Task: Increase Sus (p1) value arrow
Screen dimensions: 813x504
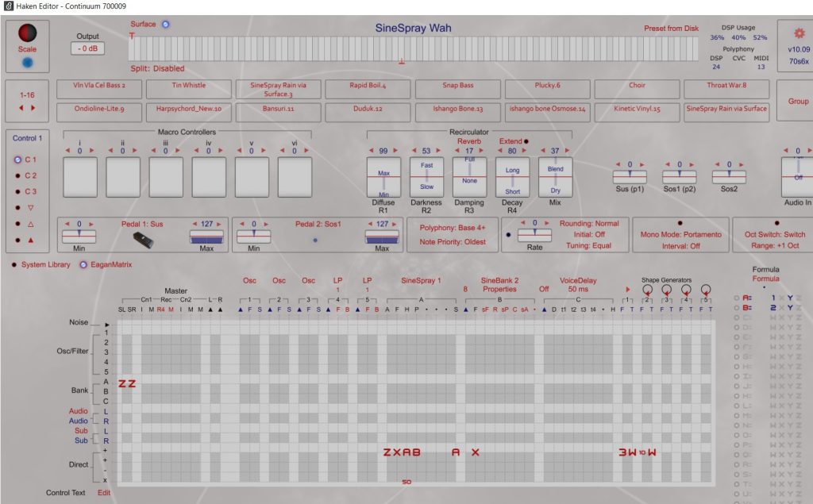Action: pos(642,164)
